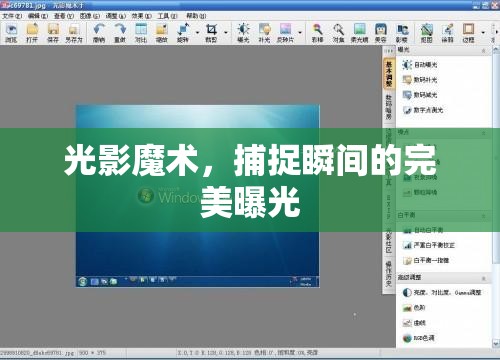Viewport: 500px width, 360px height.
Task: Apply 自动曝光 from the side panel
Action: pyautogui.click(x=420, y=65)
